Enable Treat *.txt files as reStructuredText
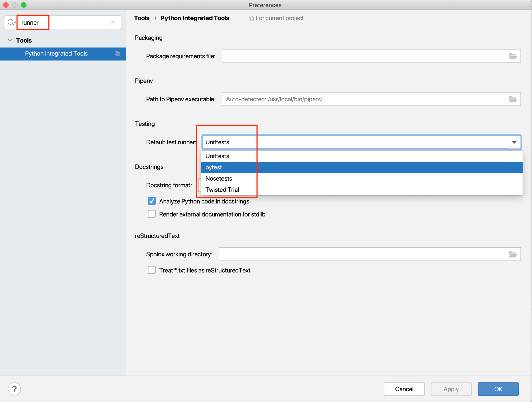The image size is (532, 402). click(x=152, y=270)
